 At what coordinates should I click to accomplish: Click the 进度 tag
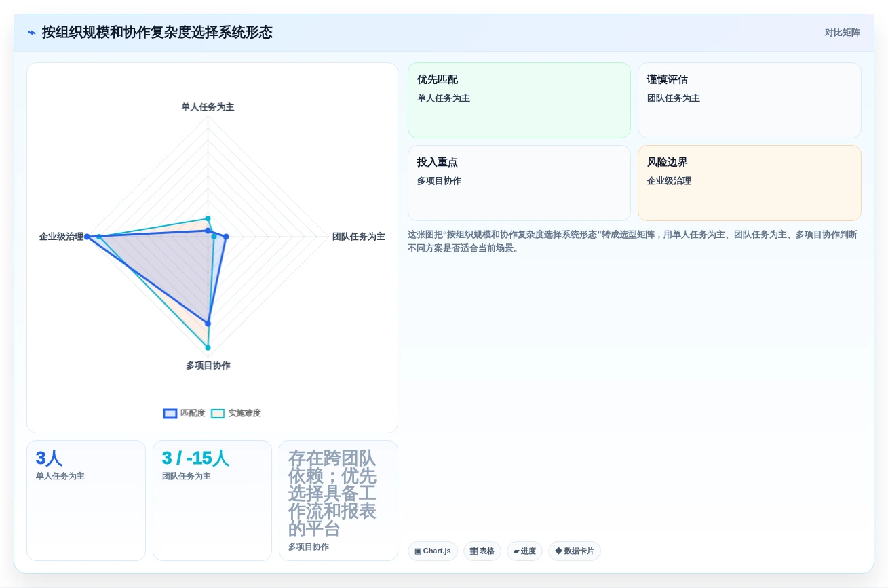[524, 551]
